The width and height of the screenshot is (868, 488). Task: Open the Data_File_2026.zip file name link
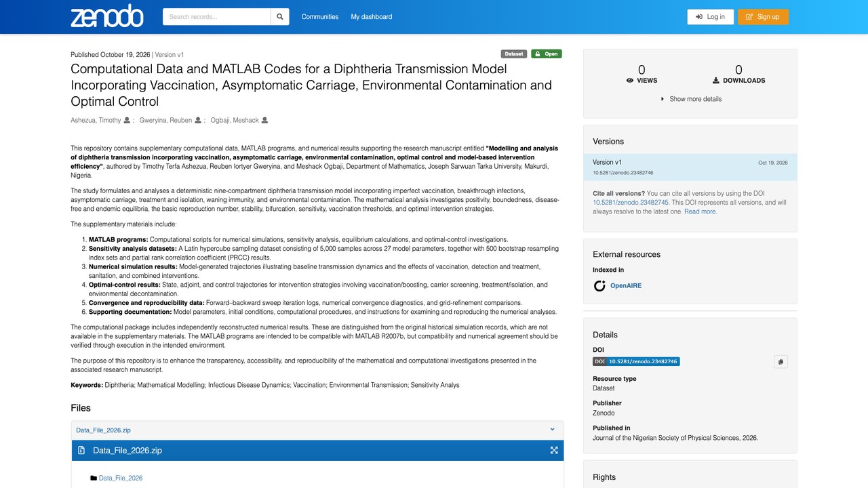tap(104, 430)
